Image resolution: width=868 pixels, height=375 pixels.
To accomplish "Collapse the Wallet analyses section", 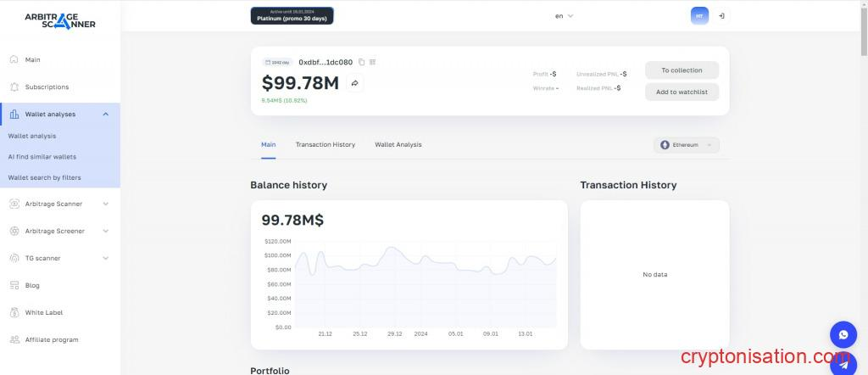I will 106,114.
